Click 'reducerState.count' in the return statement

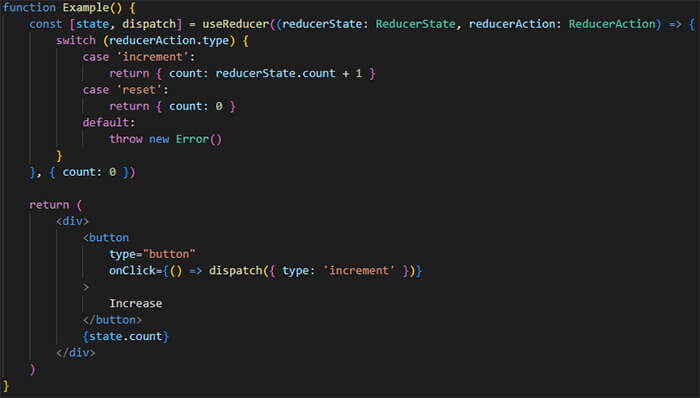click(x=275, y=73)
